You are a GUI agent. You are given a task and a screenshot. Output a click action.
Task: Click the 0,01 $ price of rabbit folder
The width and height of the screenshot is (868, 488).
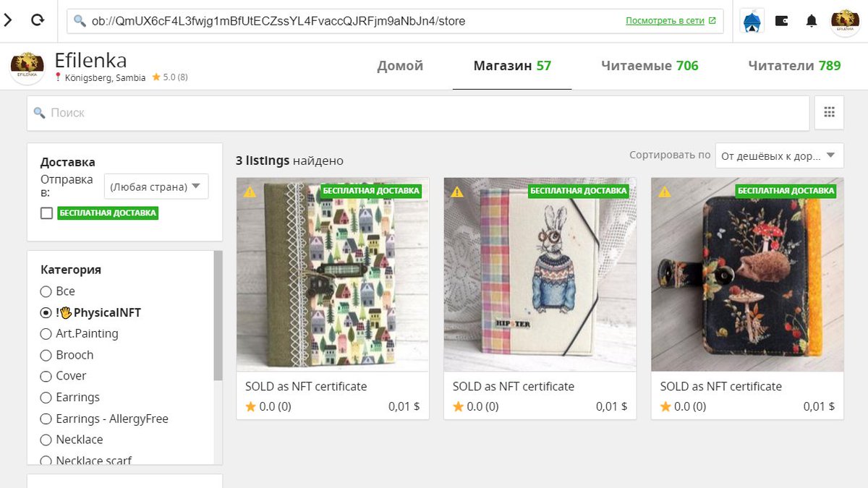pos(611,406)
